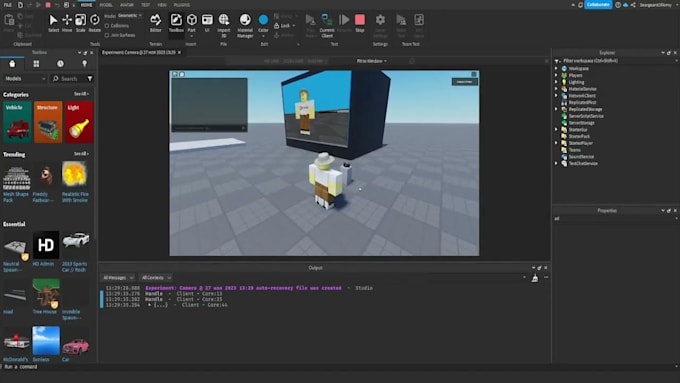Image resolution: width=680 pixels, height=383 pixels.
Task: Open the All Messages filter dropdown
Action: pyautogui.click(x=118, y=278)
